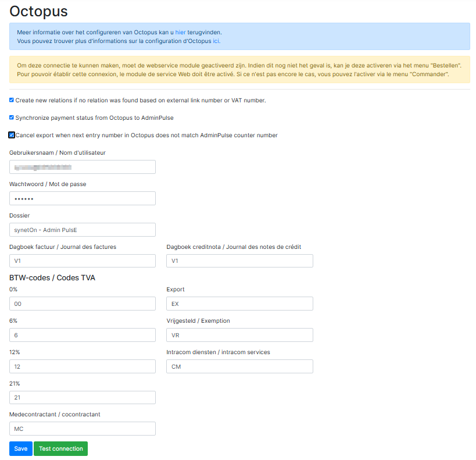Click into the Dossier field
Screen dimensions: 476x460
pos(83,230)
